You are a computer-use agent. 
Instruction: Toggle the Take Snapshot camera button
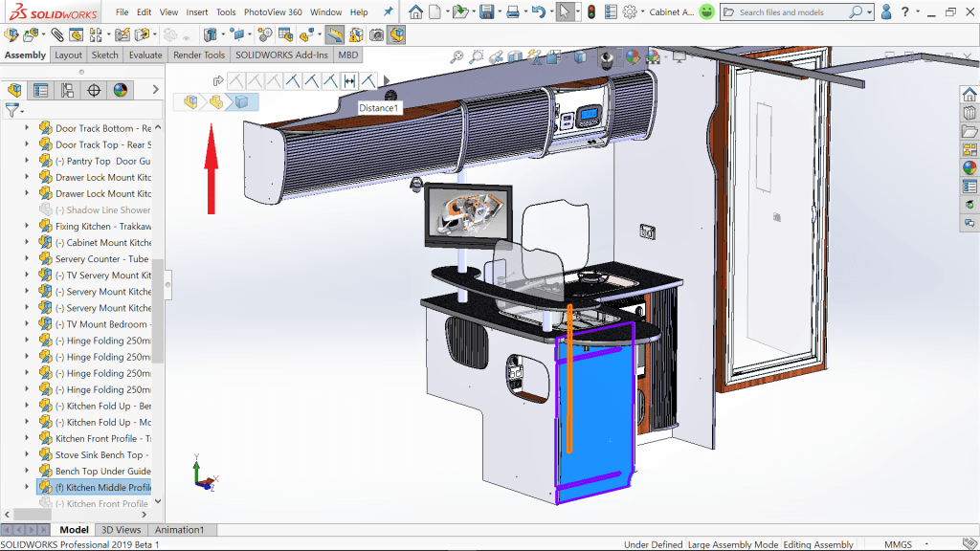click(x=376, y=34)
